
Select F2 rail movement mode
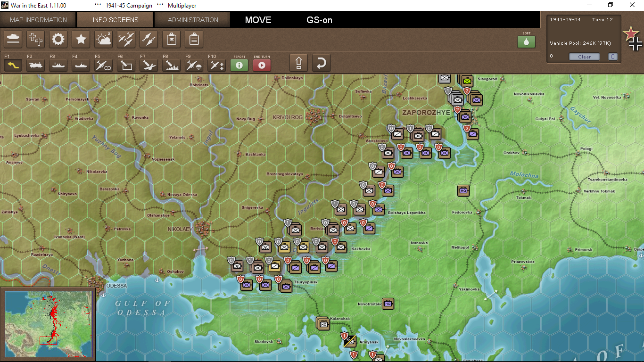35,66
